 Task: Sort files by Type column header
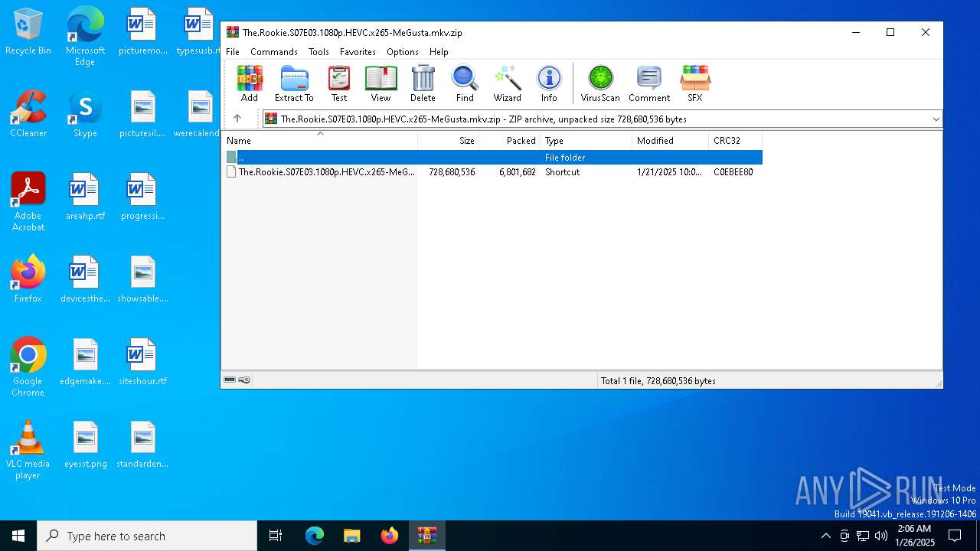click(586, 141)
